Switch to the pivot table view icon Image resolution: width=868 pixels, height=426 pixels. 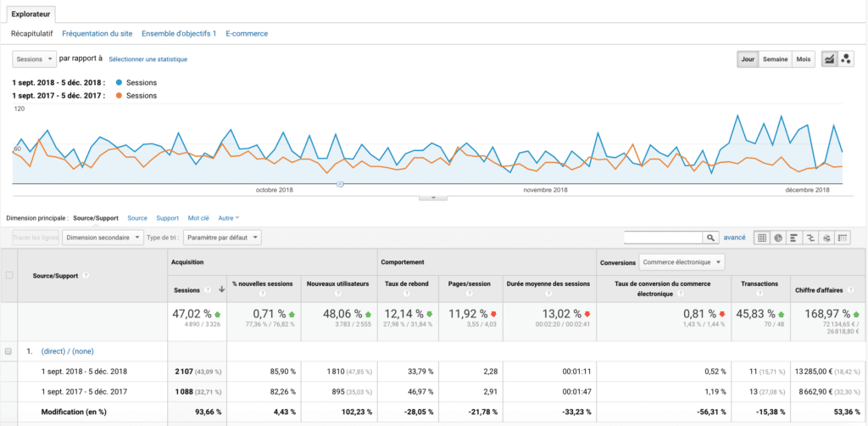[842, 238]
